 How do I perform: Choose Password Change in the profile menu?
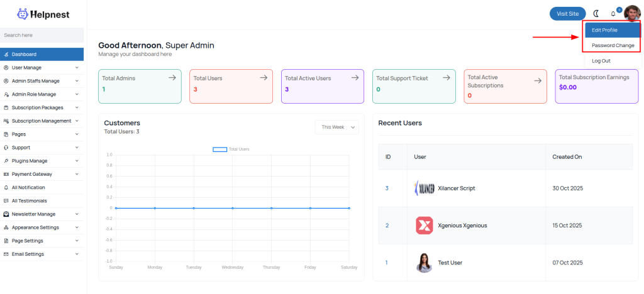[x=612, y=45]
